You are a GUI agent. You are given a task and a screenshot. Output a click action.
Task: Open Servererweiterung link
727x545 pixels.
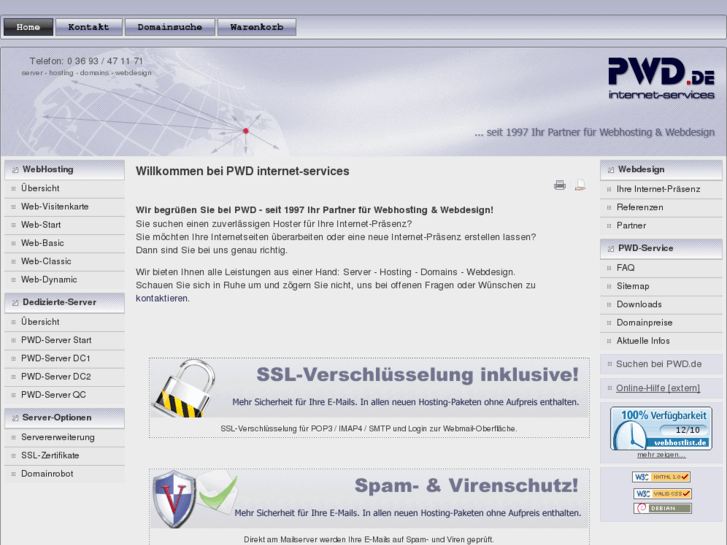[64, 437]
